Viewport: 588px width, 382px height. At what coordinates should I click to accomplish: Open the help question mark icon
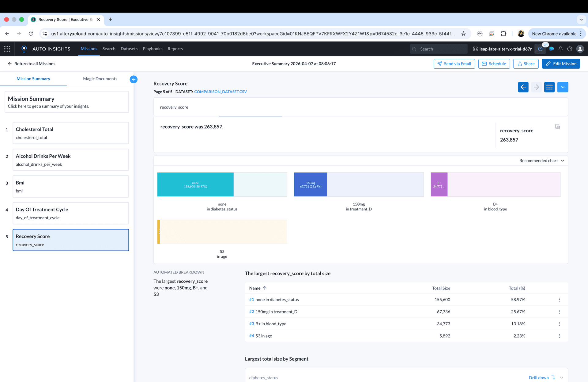click(x=570, y=49)
